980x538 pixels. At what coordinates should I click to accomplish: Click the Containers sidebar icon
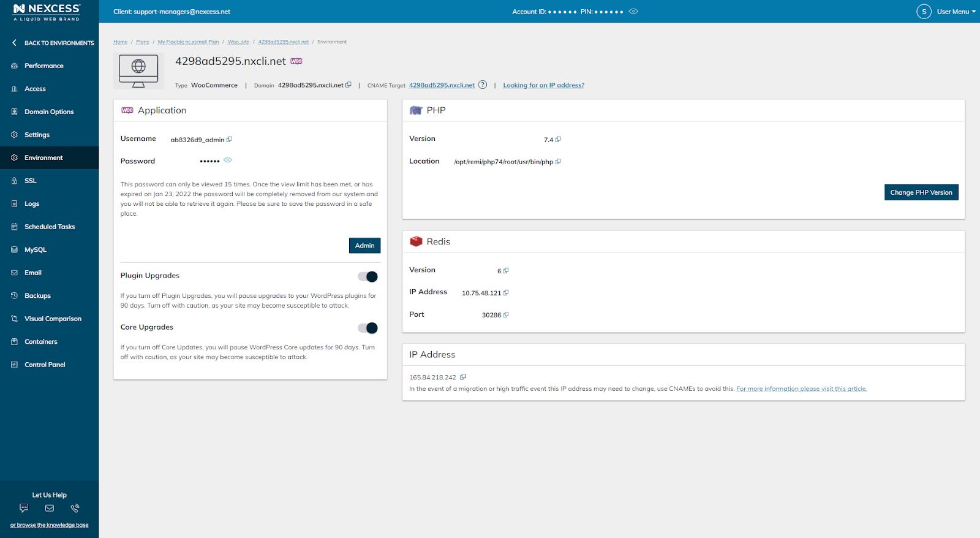[14, 341]
